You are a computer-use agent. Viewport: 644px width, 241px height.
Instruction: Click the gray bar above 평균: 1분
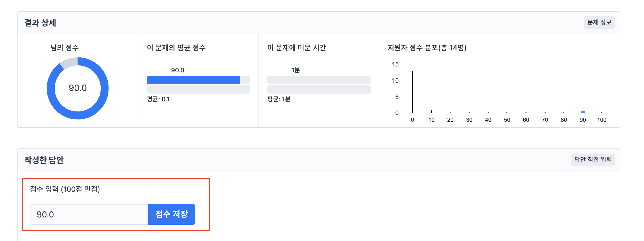click(319, 89)
